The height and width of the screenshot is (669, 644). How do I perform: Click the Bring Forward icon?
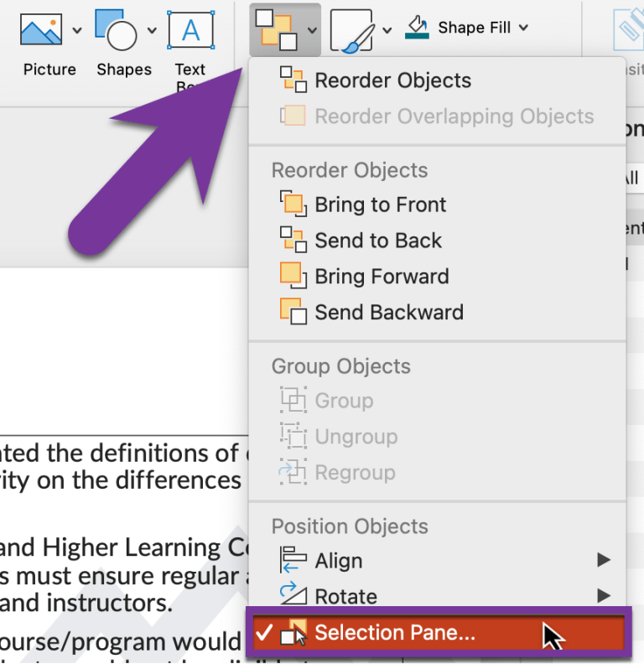pos(293,275)
